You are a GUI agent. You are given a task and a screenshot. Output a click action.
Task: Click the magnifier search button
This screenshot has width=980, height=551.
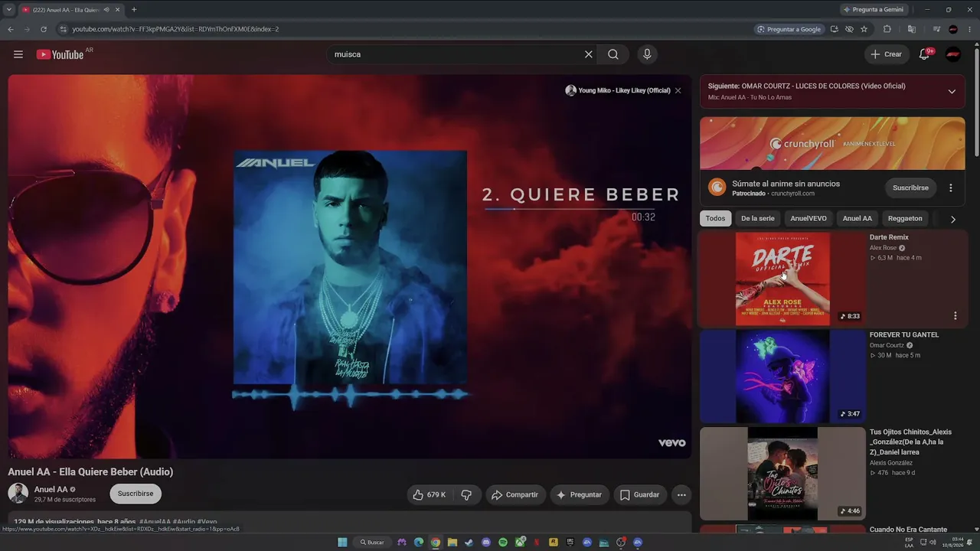(613, 54)
